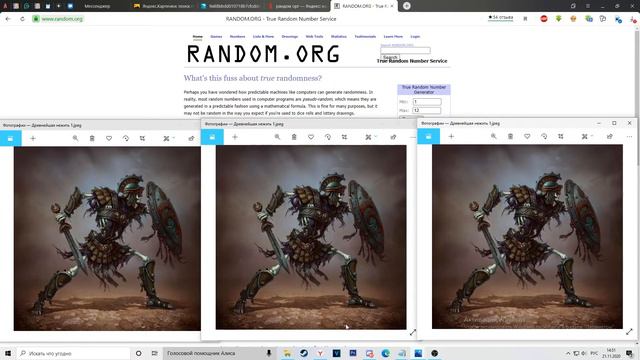Open Steam from the taskbar
640x360 pixels.
point(304,353)
